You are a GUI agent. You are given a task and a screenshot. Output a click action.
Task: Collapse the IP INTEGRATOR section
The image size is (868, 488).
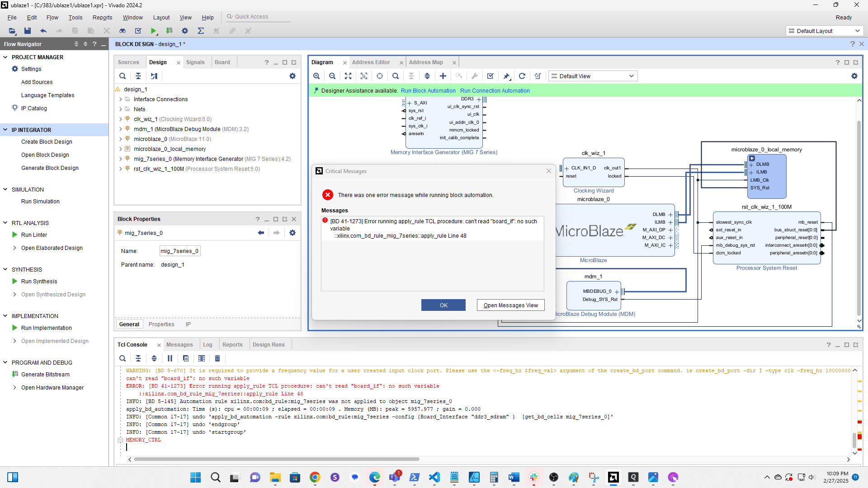click(5, 130)
